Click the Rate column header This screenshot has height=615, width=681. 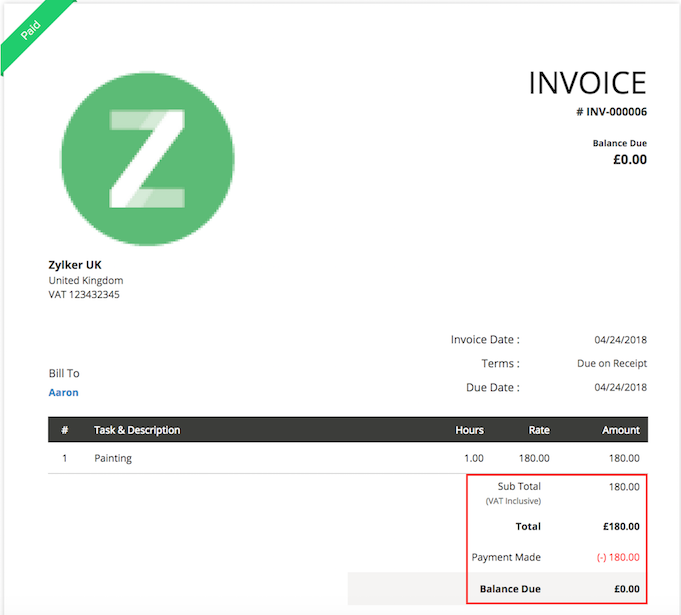coord(539,430)
